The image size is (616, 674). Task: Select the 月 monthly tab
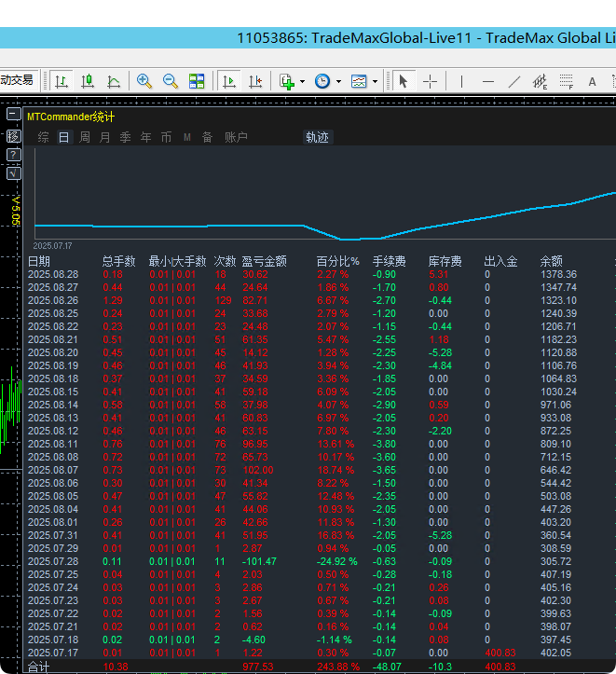(x=104, y=137)
